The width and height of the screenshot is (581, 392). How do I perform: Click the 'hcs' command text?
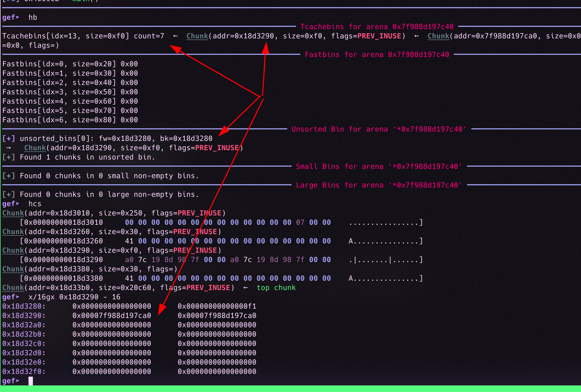click(x=35, y=204)
